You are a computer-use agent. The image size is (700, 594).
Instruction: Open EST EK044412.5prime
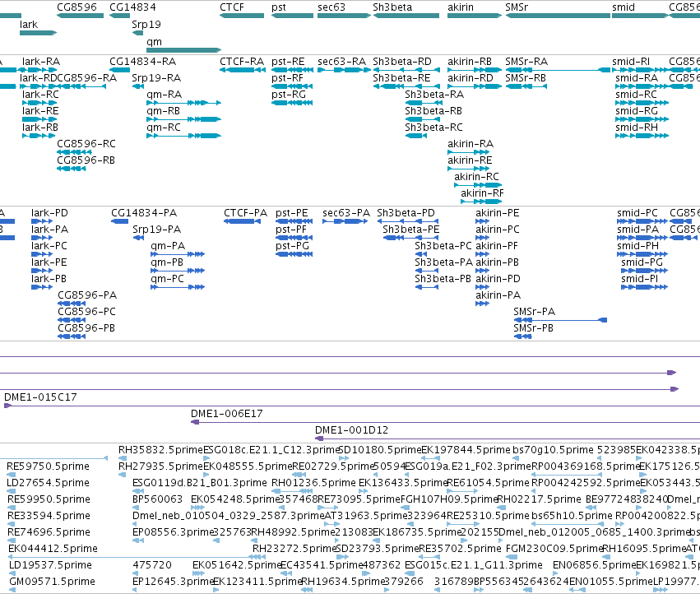tap(53, 549)
